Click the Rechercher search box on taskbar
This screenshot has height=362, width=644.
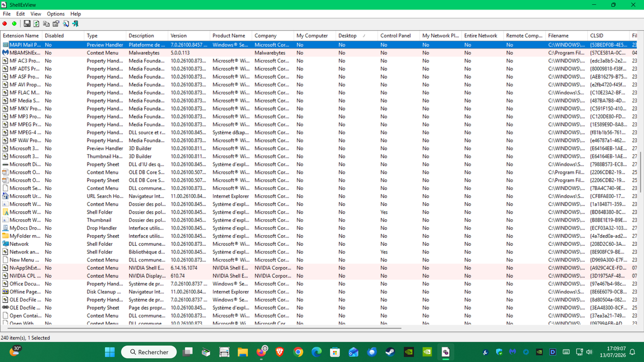pos(149,352)
